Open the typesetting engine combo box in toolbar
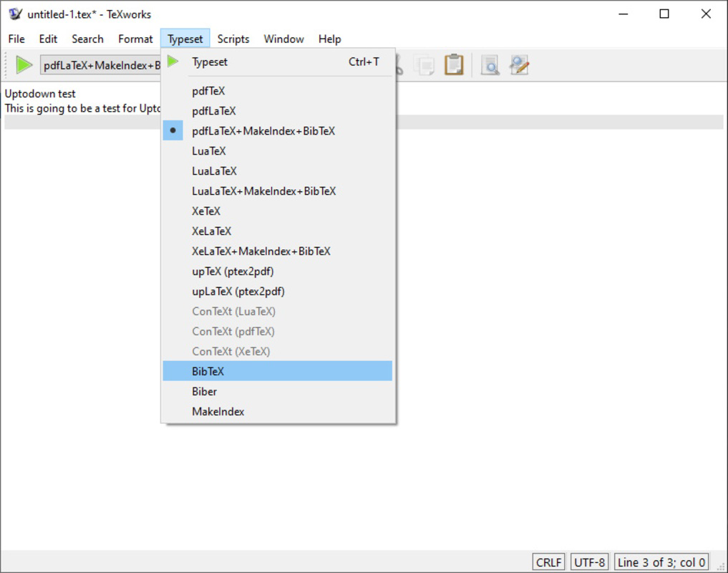This screenshot has width=728, height=573. (x=100, y=65)
